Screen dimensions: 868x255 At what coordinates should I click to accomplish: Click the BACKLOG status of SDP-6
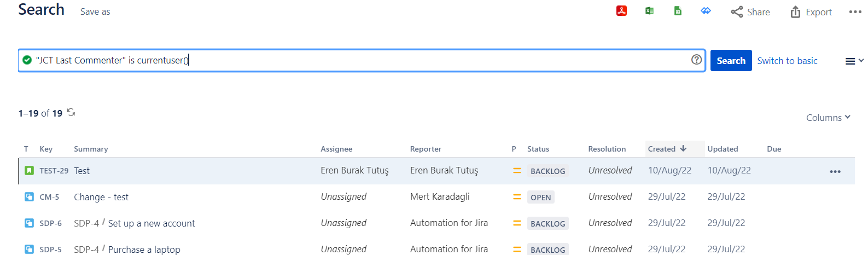(548, 224)
